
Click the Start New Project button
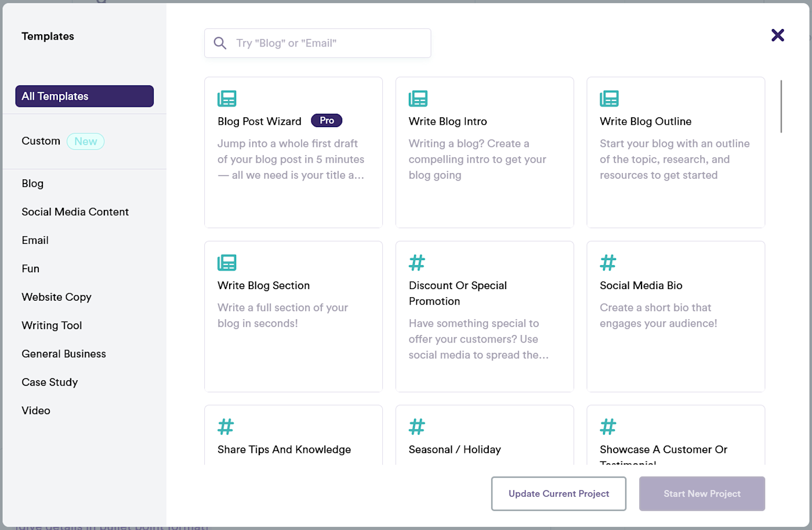pyautogui.click(x=702, y=494)
